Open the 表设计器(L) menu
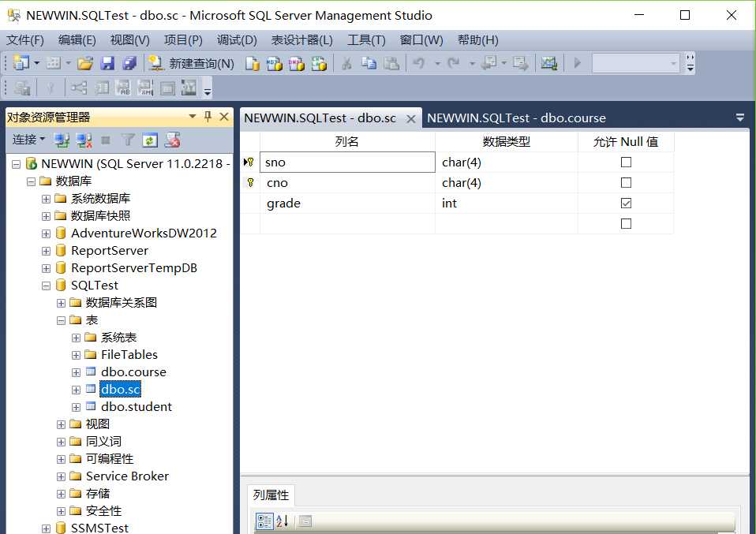 tap(302, 40)
